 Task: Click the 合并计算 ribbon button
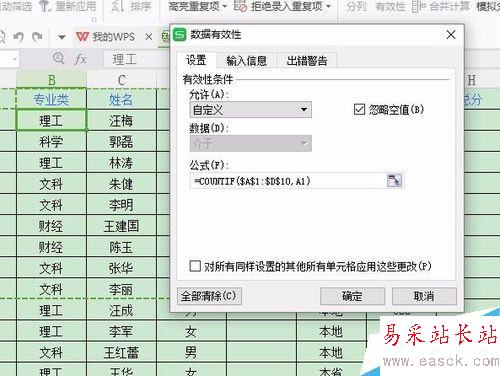click(x=440, y=6)
